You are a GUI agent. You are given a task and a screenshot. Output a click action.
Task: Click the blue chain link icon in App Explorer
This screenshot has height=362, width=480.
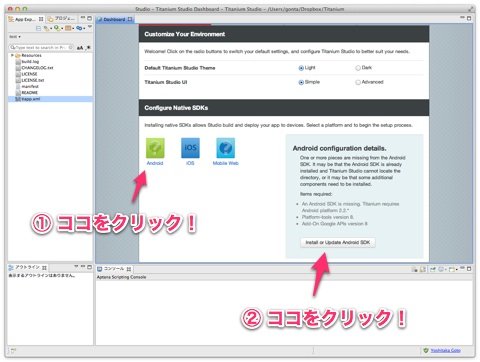point(79,28)
